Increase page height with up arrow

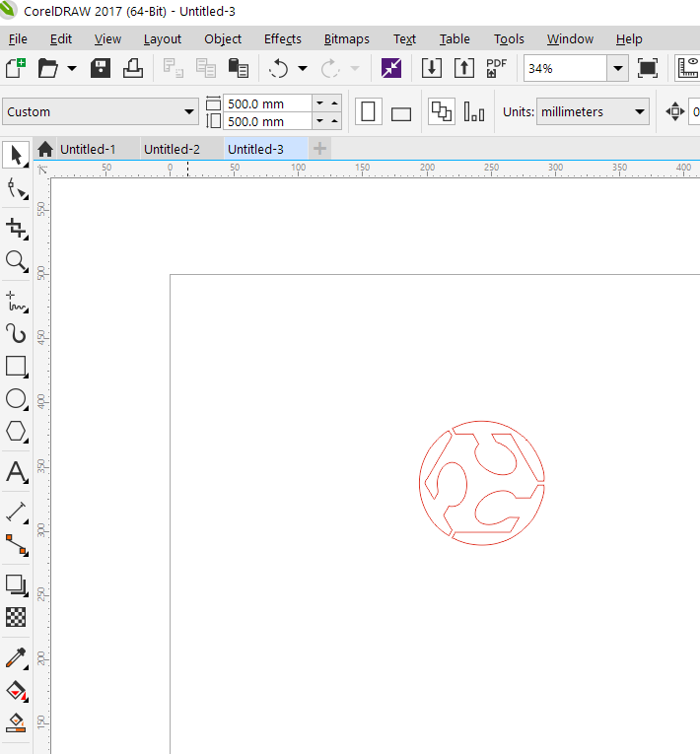coord(334,120)
